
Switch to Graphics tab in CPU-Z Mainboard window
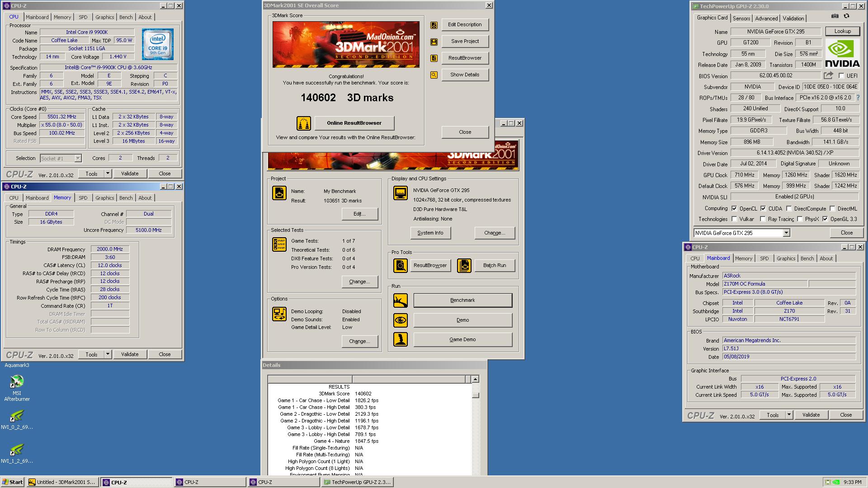point(786,258)
